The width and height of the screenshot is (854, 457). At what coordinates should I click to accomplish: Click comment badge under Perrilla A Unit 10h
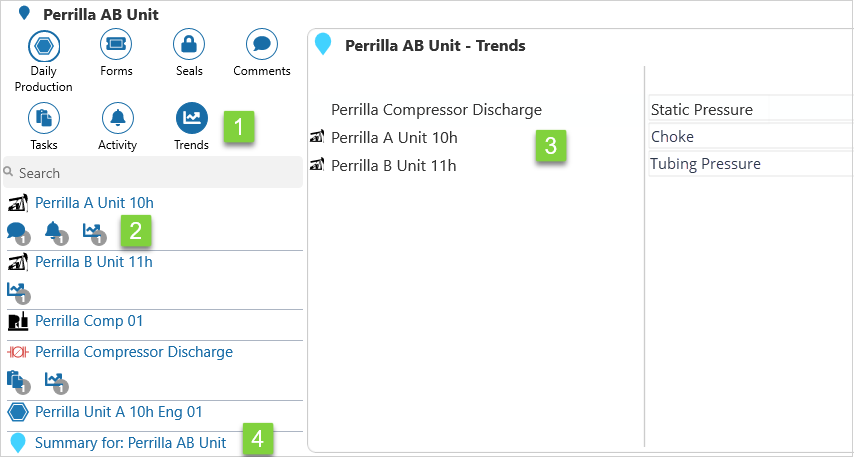click(17, 232)
